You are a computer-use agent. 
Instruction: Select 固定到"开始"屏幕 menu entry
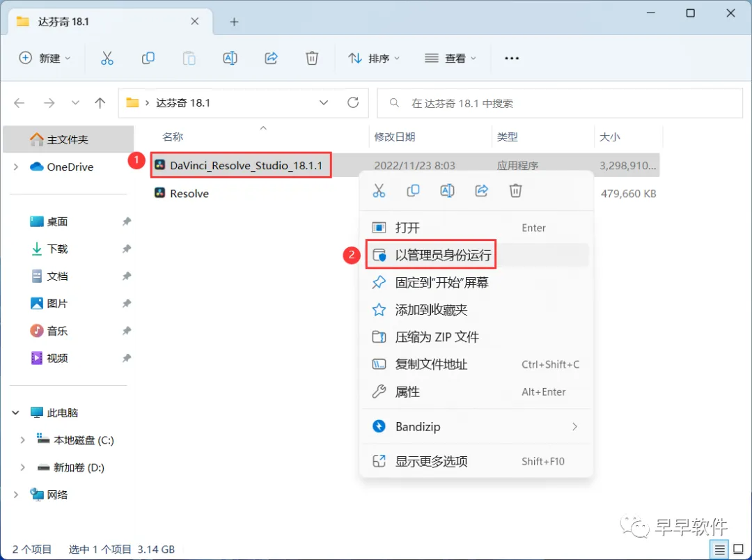point(477,282)
